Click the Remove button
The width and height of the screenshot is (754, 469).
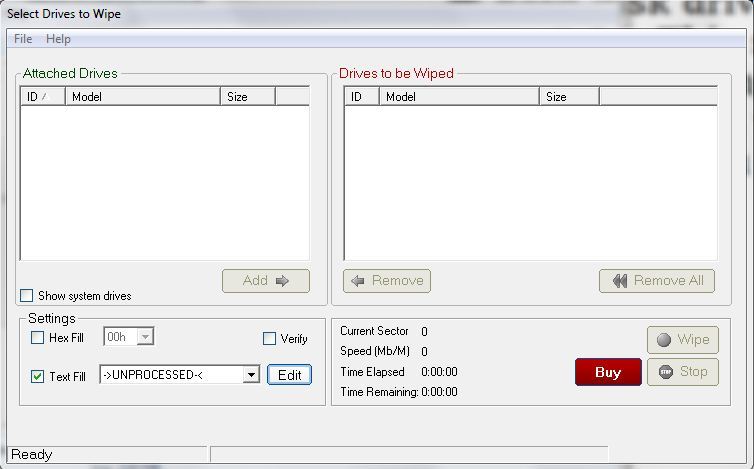coord(387,281)
